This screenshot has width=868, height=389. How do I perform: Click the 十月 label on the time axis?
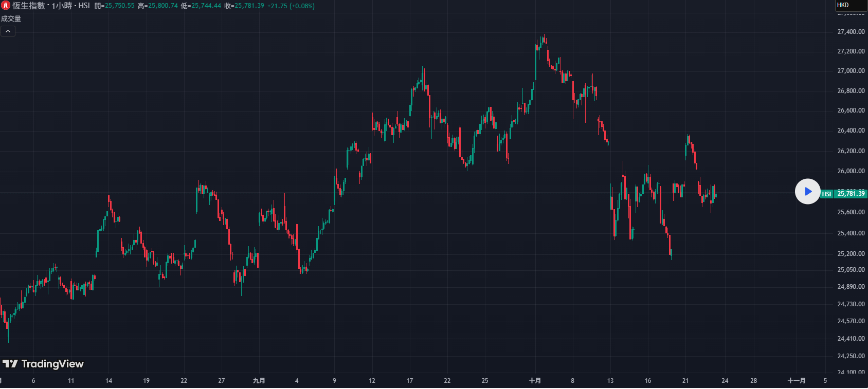pyautogui.click(x=535, y=381)
